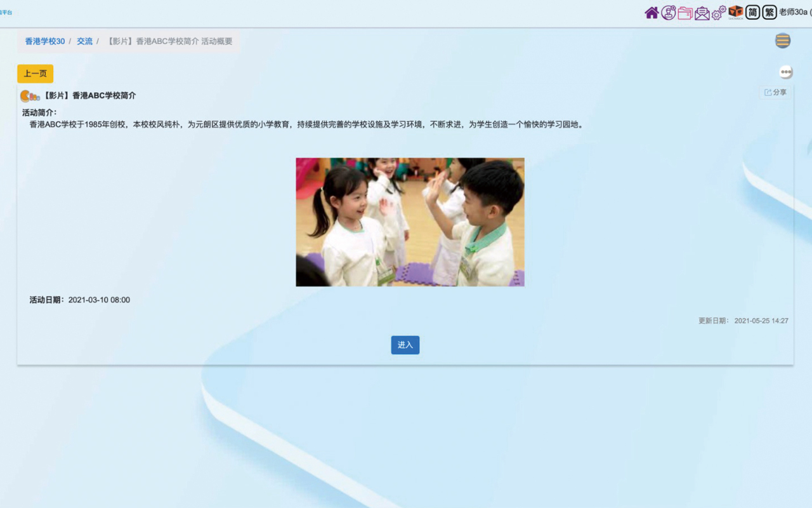
Task: Open the user profile icon
Action: (x=669, y=13)
